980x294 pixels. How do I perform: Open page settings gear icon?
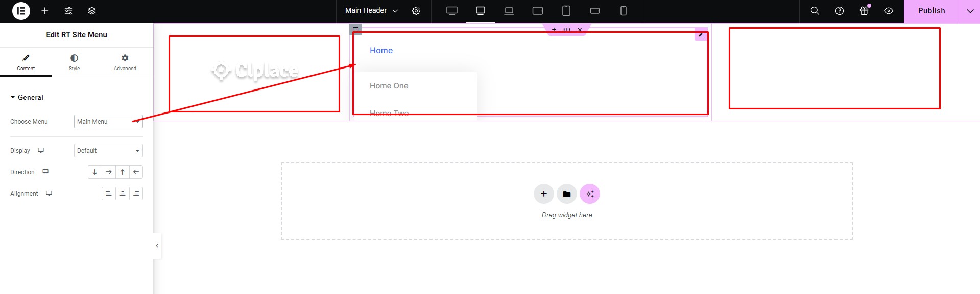[416, 11]
